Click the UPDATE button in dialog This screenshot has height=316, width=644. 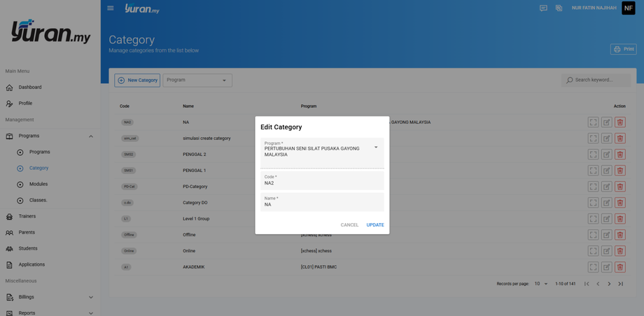tap(375, 225)
